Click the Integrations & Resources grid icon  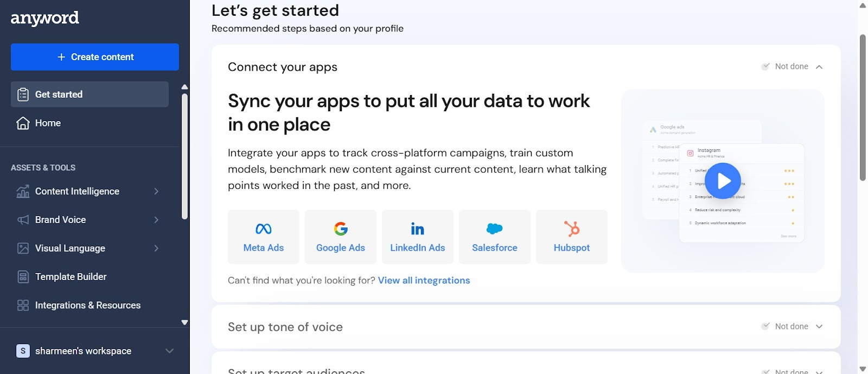[x=23, y=305]
